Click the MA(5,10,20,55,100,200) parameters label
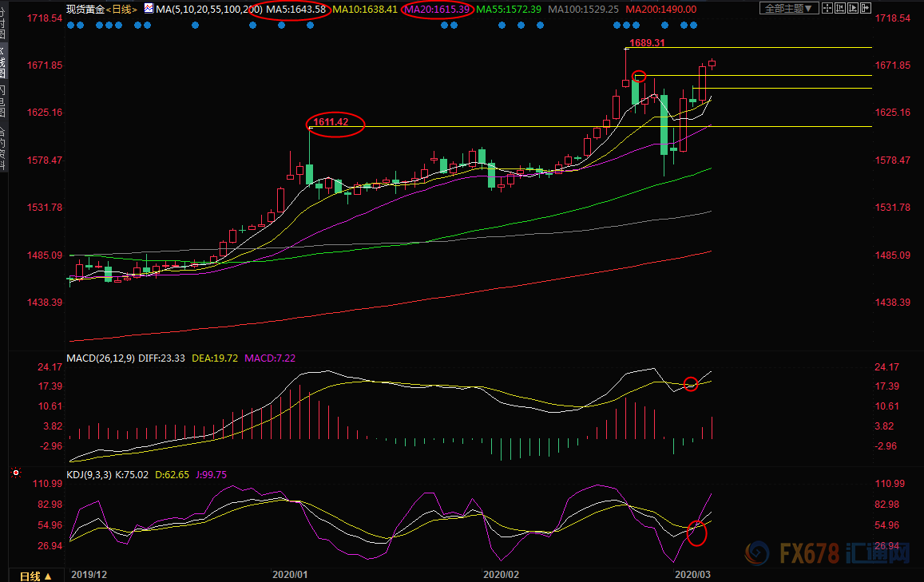The height and width of the screenshot is (582, 924). [206, 9]
